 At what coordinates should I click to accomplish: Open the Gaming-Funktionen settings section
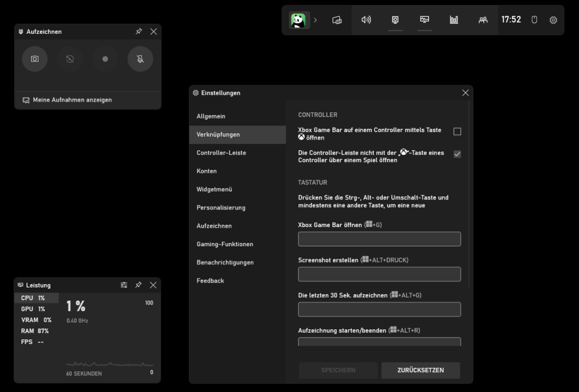coord(237,244)
